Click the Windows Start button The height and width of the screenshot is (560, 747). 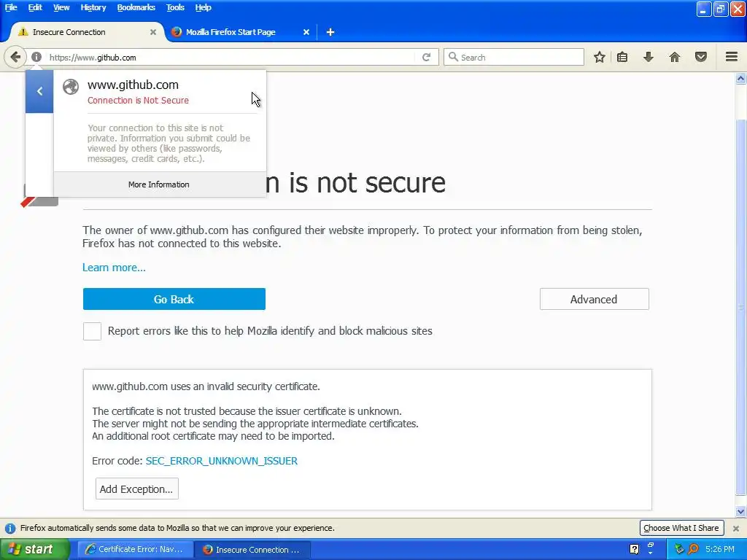[x=35, y=549]
